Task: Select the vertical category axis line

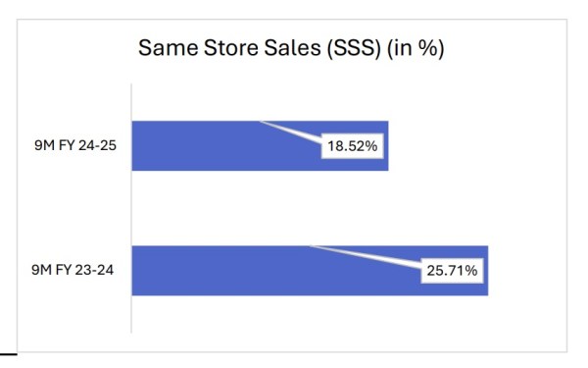Action: pyautogui.click(x=131, y=208)
